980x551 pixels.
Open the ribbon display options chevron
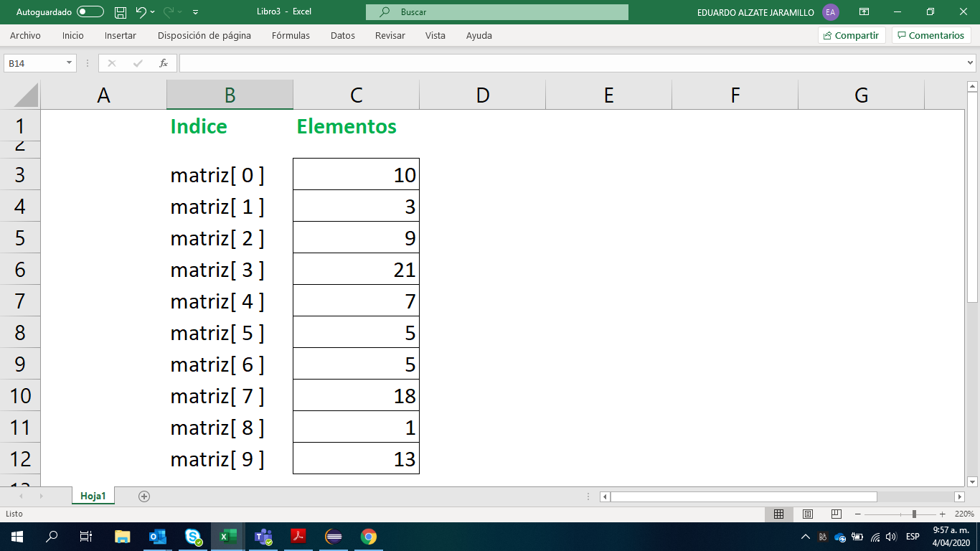pyautogui.click(x=864, y=11)
